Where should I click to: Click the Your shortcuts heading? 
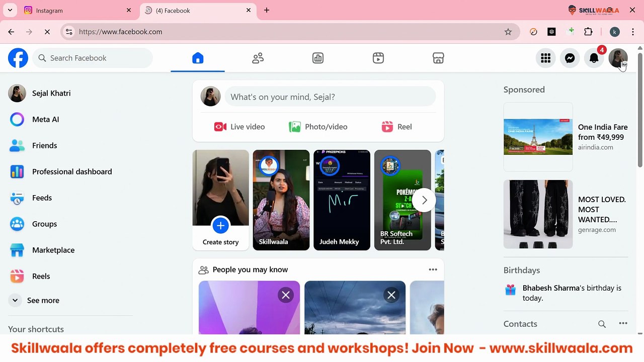coord(36,329)
